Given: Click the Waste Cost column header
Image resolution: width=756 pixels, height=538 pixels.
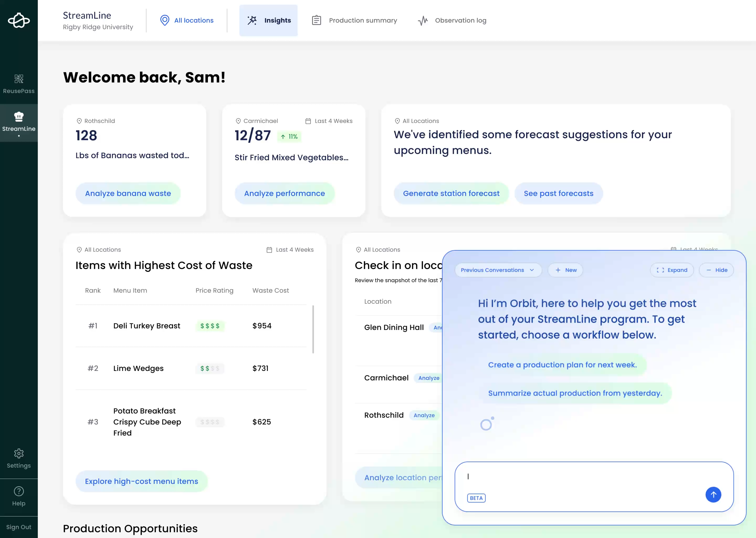Looking at the screenshot, I should click(x=270, y=291).
